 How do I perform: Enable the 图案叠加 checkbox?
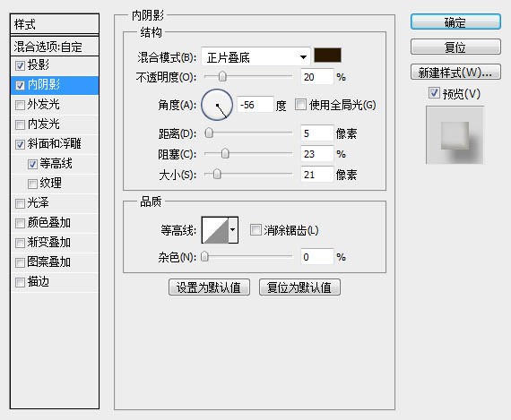tap(20, 262)
